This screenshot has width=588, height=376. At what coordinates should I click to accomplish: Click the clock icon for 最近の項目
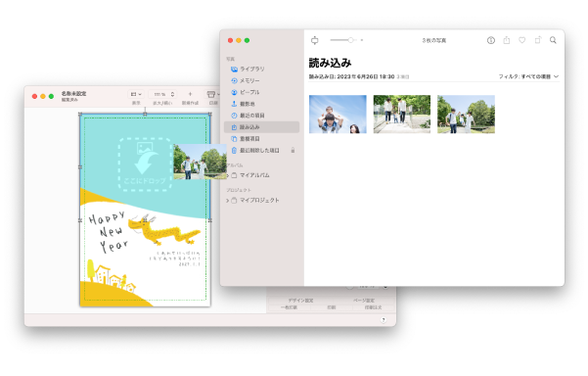(234, 116)
